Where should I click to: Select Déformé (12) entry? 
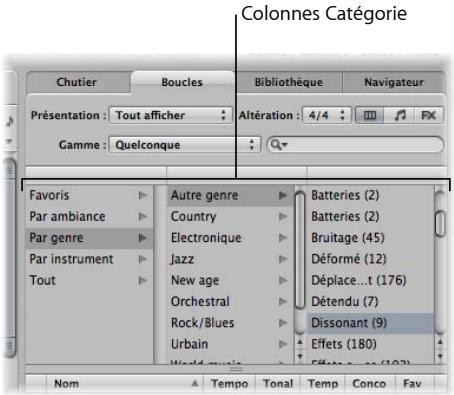pos(371,259)
